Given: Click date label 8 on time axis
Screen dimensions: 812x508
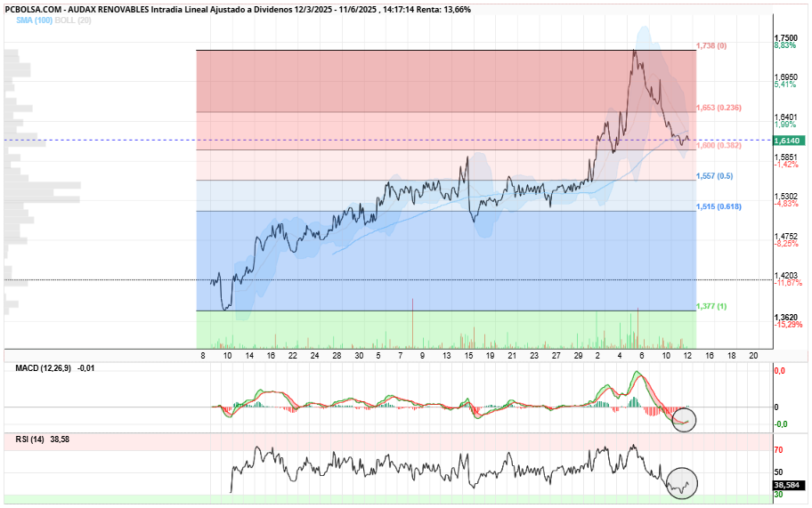Looking at the screenshot, I should pos(202,356).
